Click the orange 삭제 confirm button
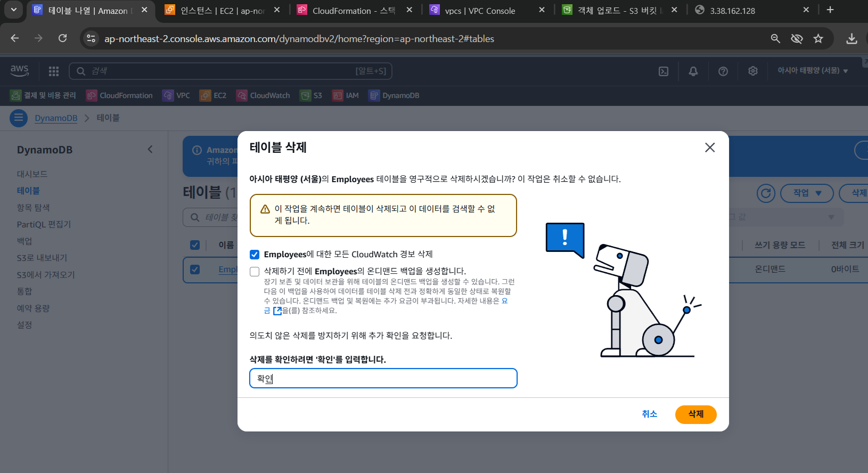 [x=695, y=414]
